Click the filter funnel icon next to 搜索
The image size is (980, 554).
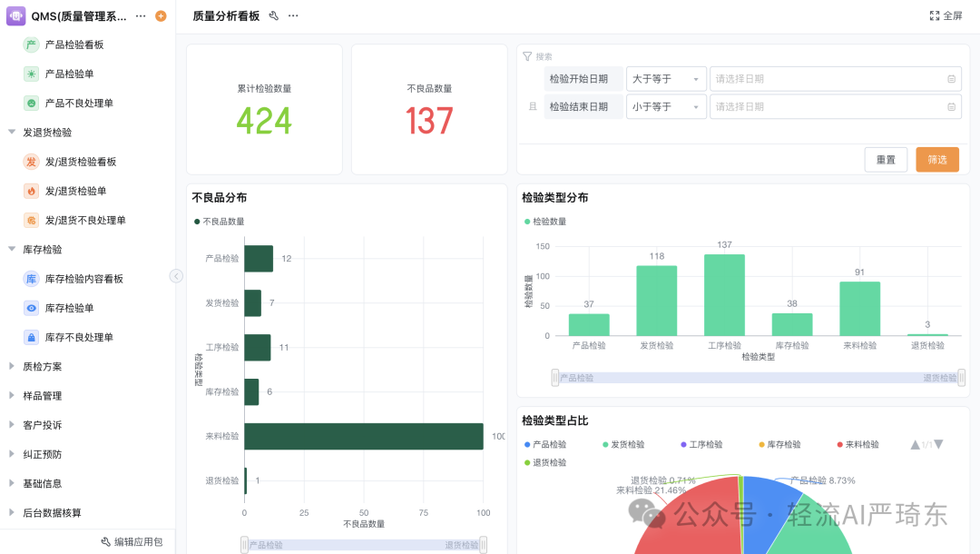(x=526, y=55)
